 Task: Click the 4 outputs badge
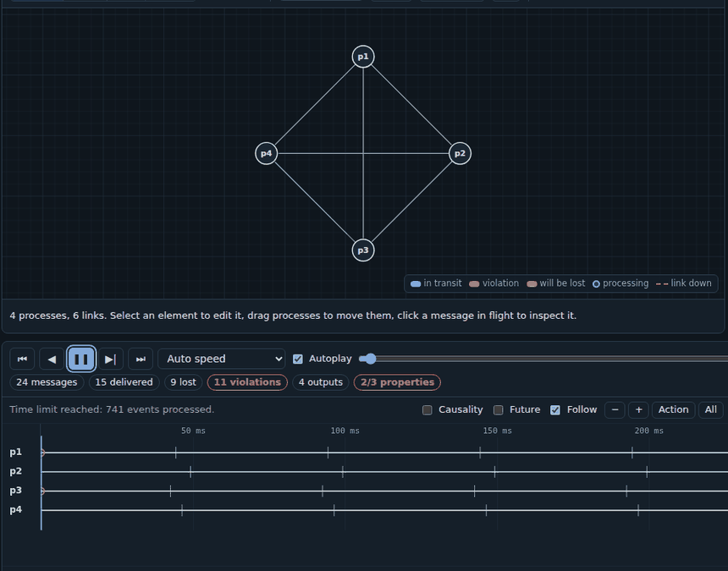(320, 382)
